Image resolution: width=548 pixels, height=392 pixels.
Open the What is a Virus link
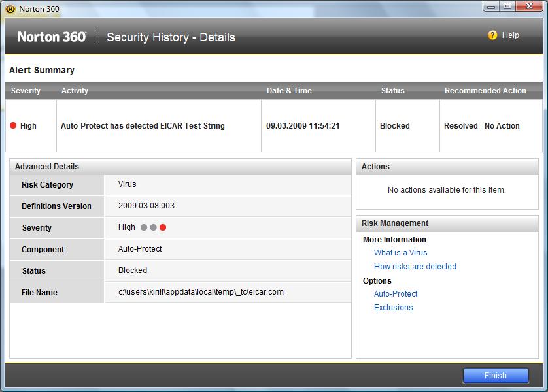[400, 253]
